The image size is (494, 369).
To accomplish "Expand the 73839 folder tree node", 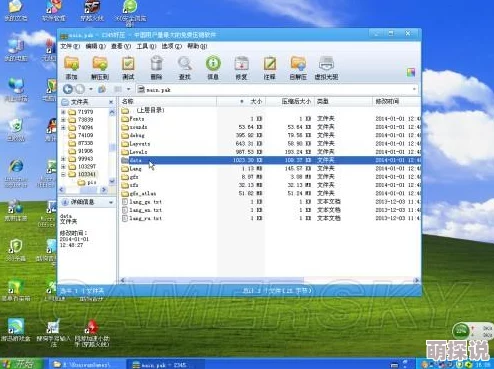I will 63,120.
